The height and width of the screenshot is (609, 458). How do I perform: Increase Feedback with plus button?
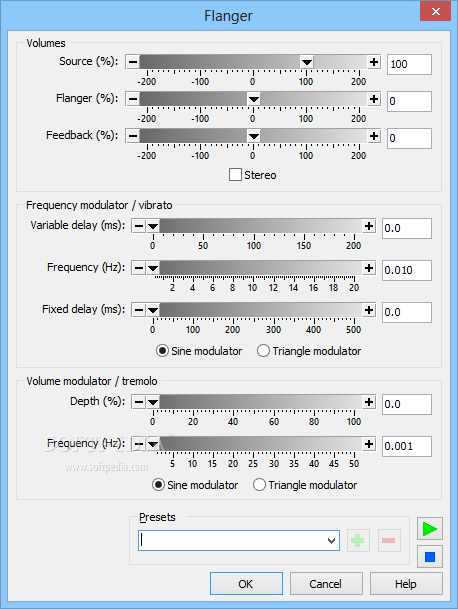point(374,136)
